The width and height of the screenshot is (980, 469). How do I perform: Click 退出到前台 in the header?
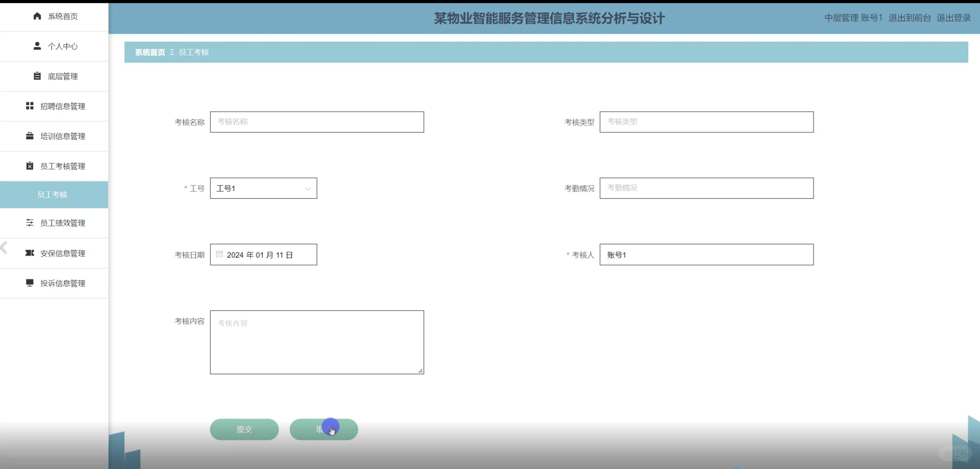click(909, 18)
